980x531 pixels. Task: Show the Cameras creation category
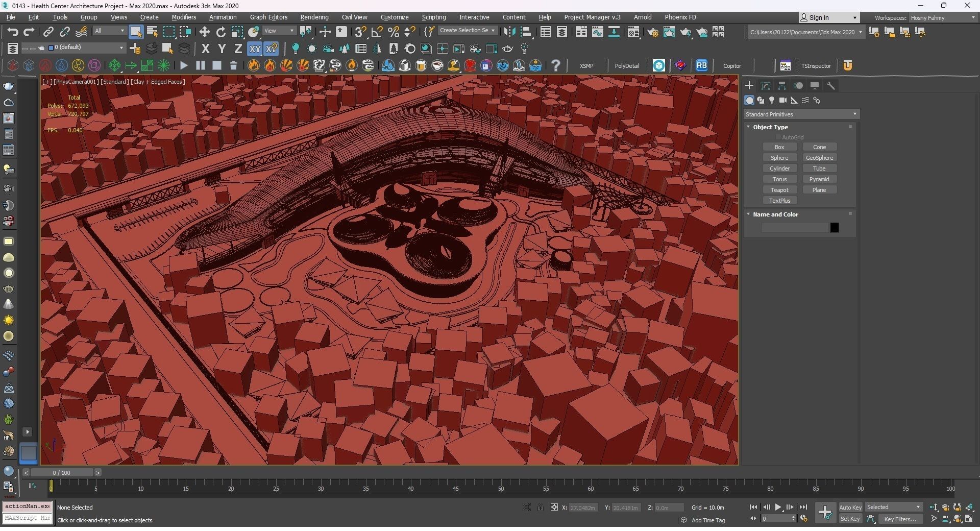click(783, 100)
